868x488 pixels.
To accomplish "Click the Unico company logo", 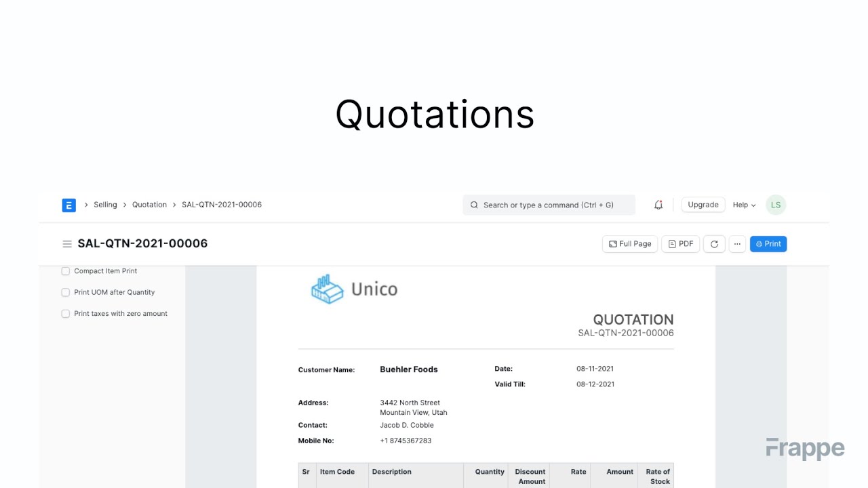I will [354, 289].
